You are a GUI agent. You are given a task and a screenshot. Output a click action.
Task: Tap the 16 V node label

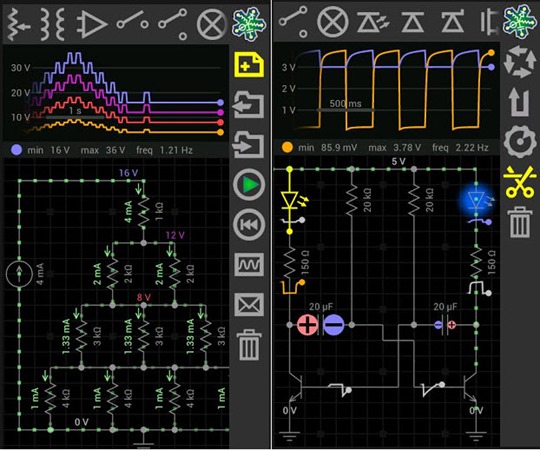click(128, 173)
